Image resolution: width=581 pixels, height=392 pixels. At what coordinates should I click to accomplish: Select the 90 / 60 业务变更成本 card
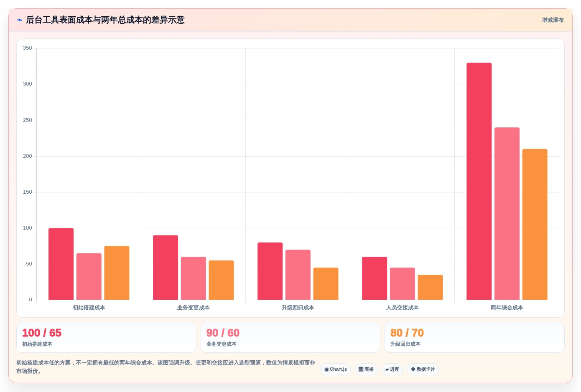point(290,337)
